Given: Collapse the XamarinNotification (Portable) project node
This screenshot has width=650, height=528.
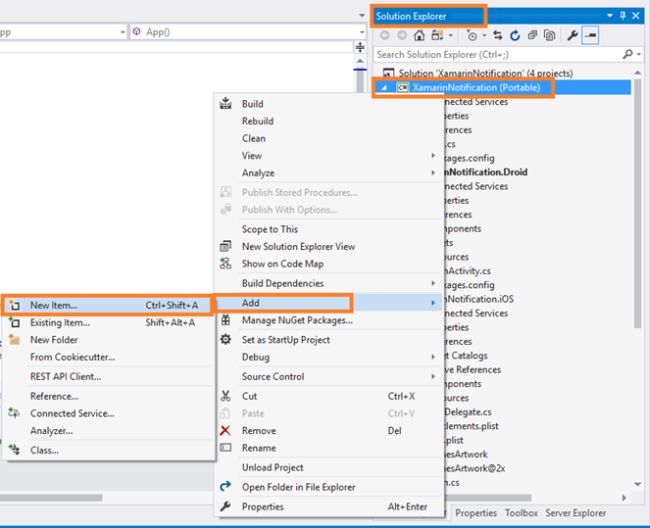Looking at the screenshot, I should 384,88.
